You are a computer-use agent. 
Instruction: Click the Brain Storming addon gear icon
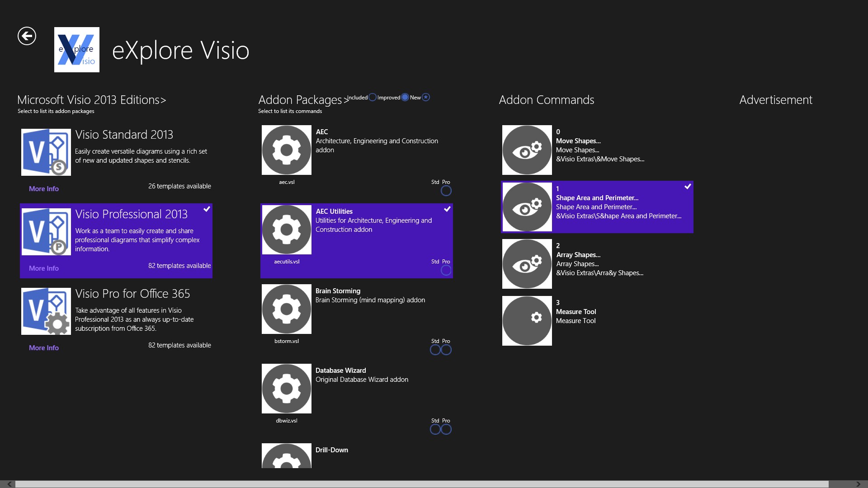click(x=286, y=309)
